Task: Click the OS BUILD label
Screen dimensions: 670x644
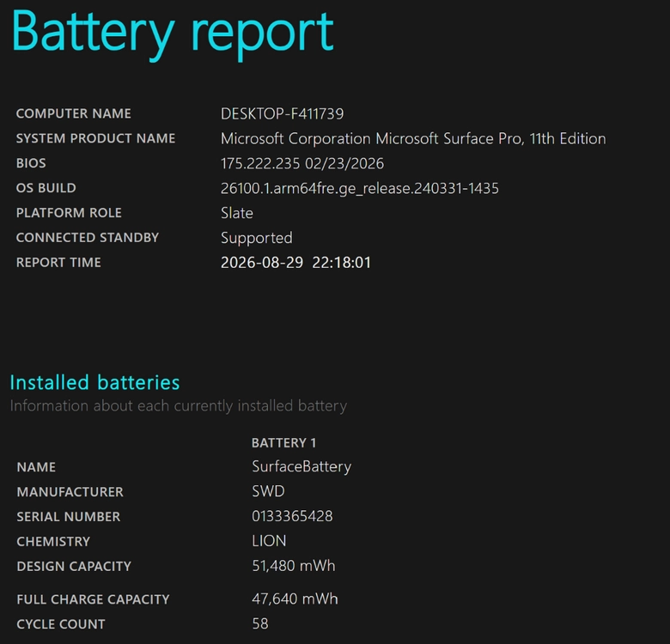Action: (46, 188)
